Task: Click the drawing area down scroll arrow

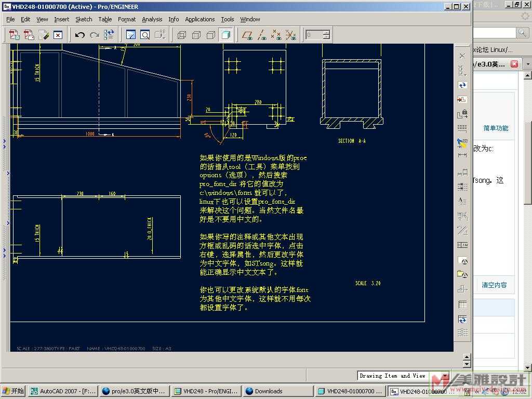Action: click(467, 364)
